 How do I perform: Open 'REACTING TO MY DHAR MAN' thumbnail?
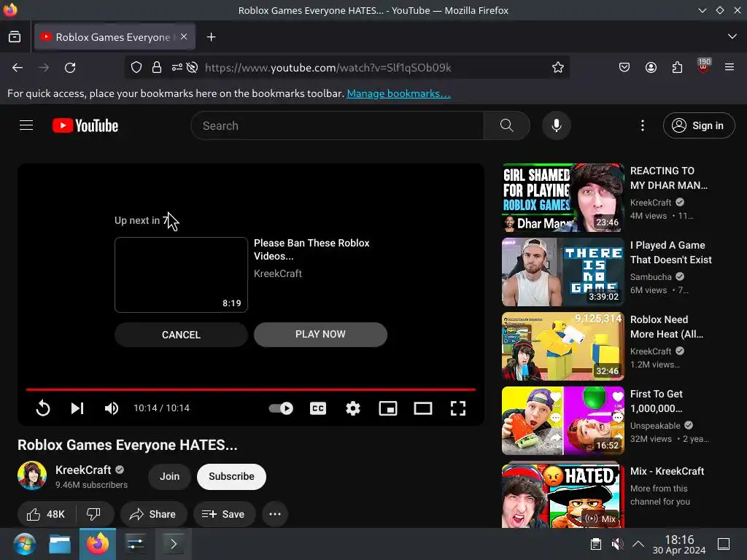click(x=562, y=198)
